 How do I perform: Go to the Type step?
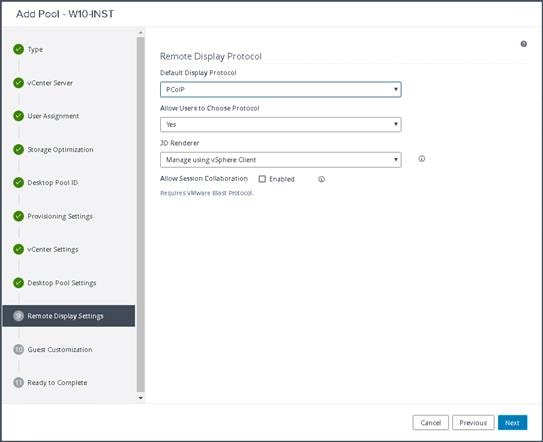(35, 50)
